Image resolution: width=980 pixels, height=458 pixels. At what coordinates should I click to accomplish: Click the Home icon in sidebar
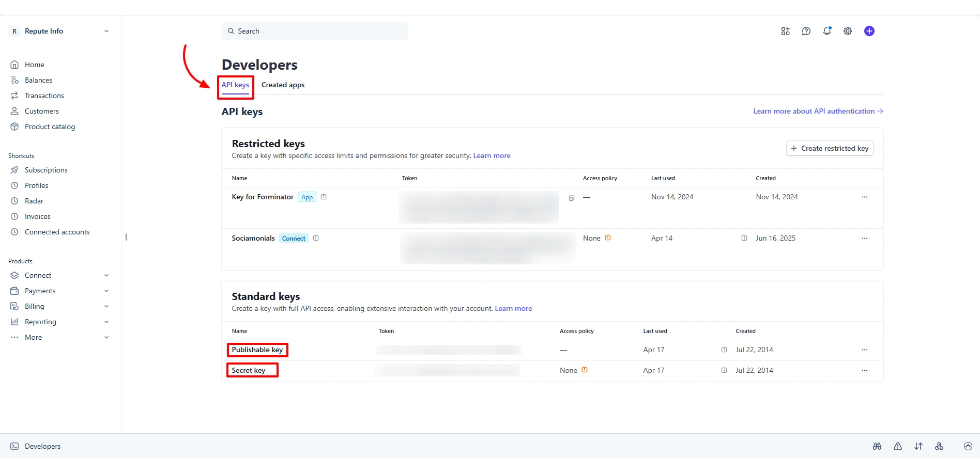14,65
